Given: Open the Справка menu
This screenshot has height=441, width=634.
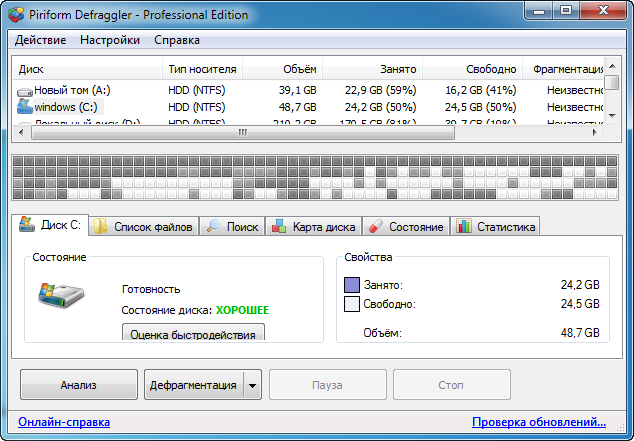Looking at the screenshot, I should 177,40.
